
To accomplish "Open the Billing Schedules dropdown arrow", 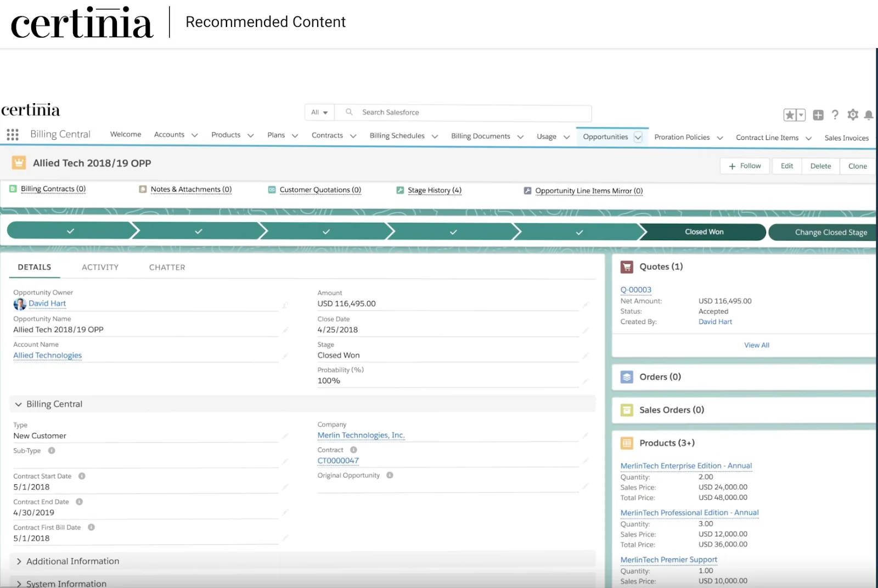I will (x=435, y=137).
